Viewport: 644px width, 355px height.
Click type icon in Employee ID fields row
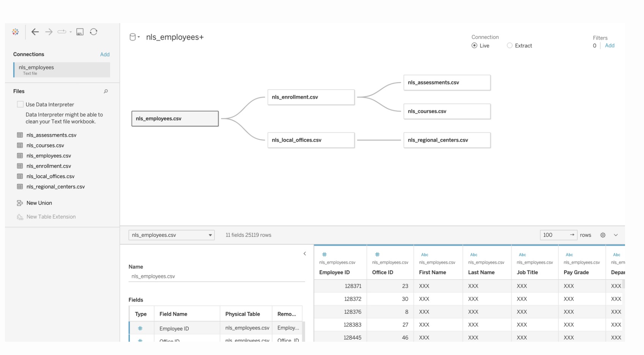(x=140, y=328)
